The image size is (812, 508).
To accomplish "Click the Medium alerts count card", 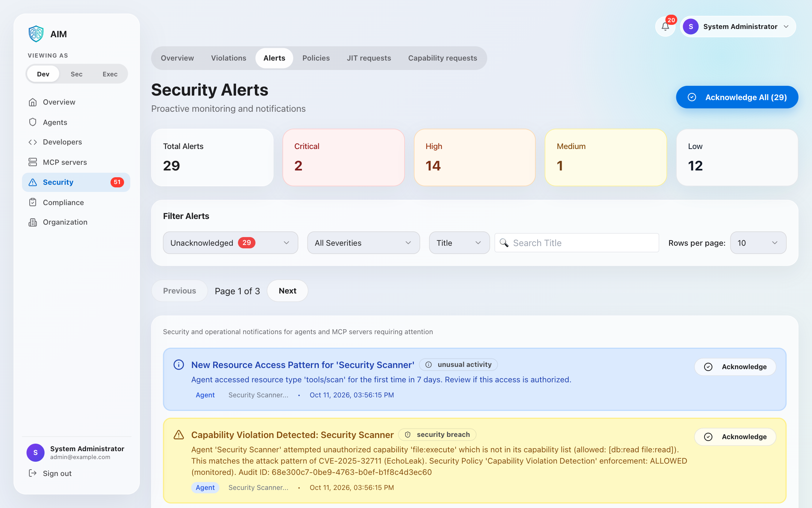I will pos(606,157).
